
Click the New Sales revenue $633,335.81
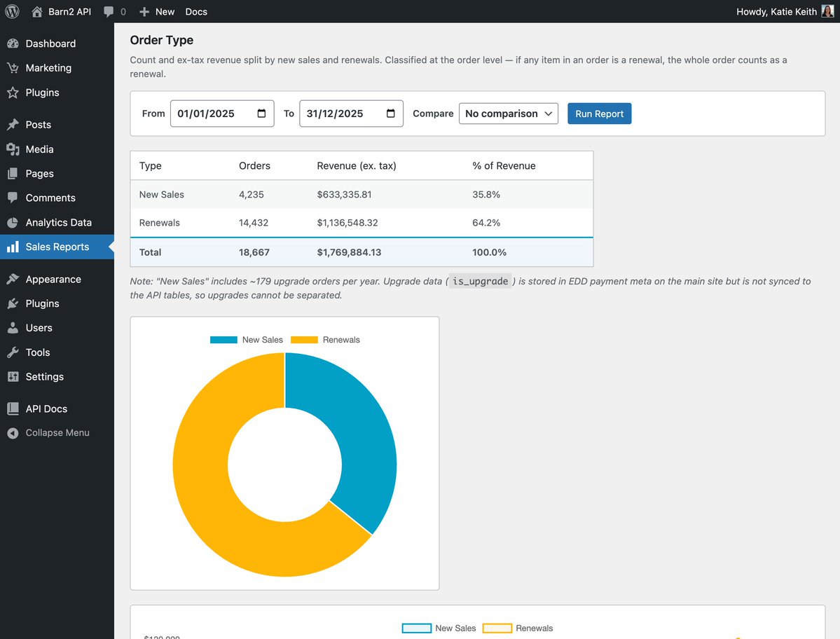point(344,194)
